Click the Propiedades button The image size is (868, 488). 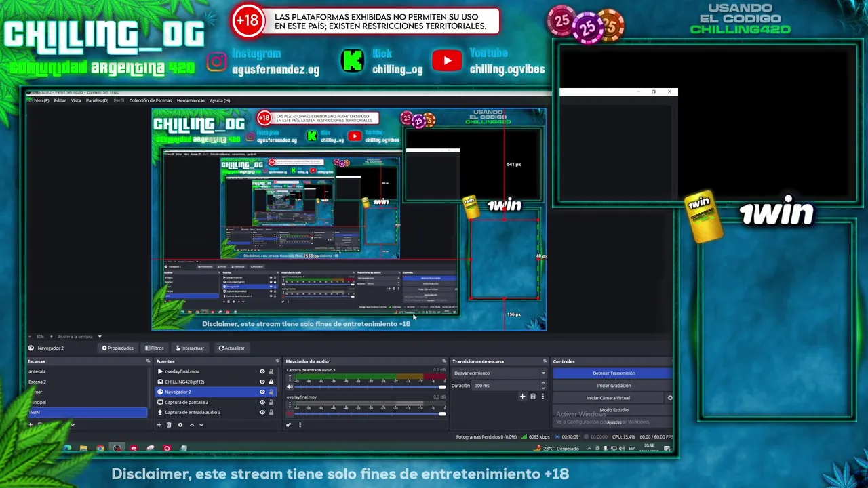click(x=118, y=348)
